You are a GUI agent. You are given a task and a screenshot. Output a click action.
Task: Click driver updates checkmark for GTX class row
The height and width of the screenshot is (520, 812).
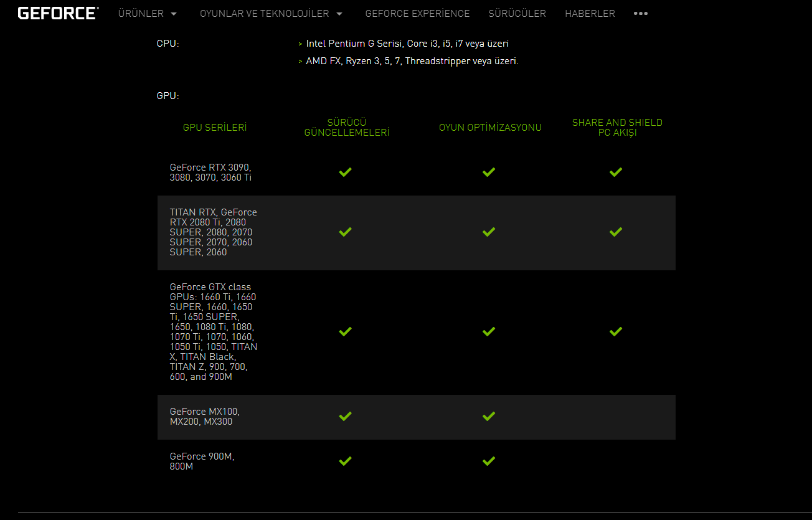[345, 331]
